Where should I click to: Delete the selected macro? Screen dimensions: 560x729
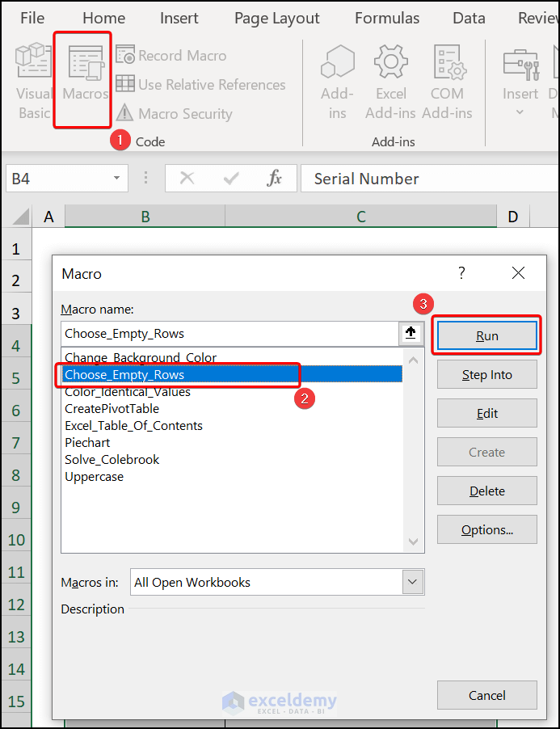tap(486, 491)
